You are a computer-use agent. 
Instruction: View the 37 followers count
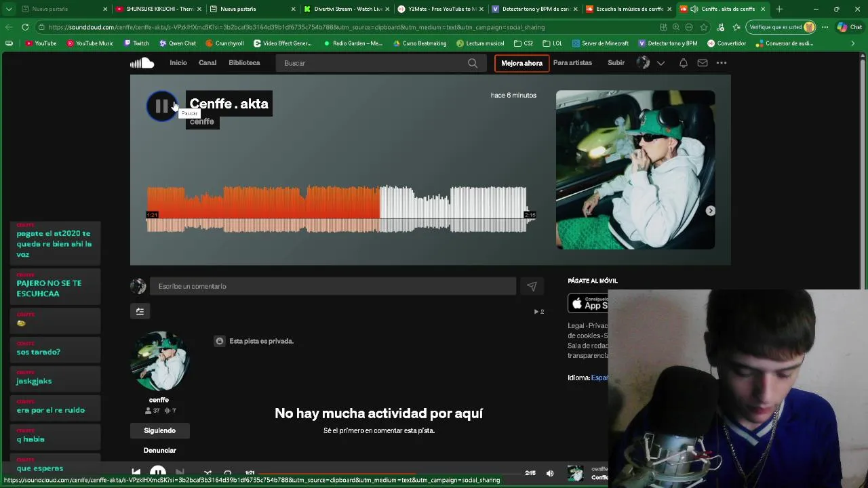click(152, 411)
